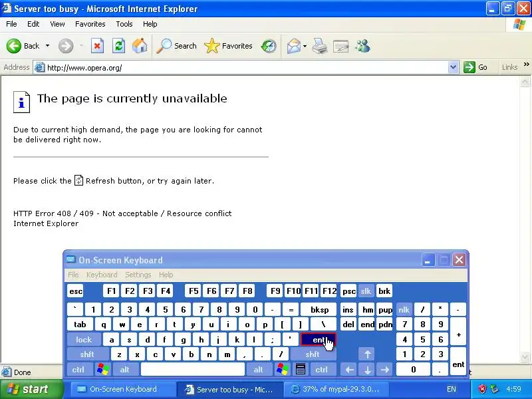Tap the application menu key on keyboard
This screenshot has height=399, width=532.
301,370
